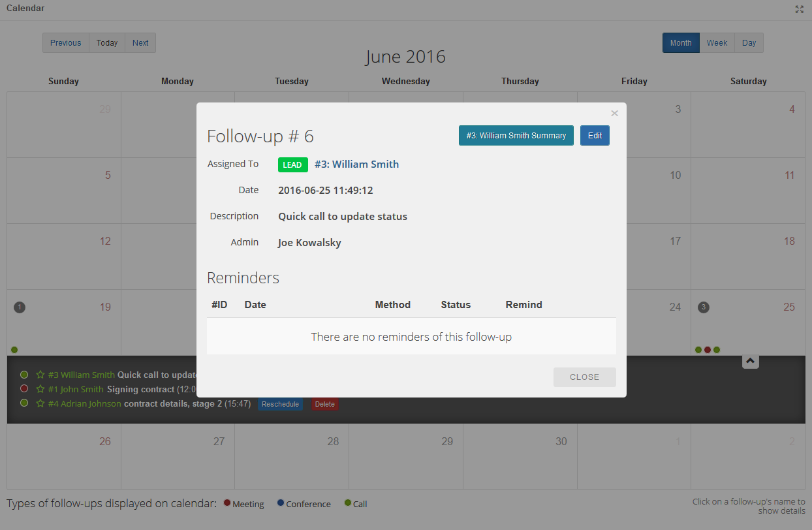Select the June 12 calendar cell

pos(64,257)
